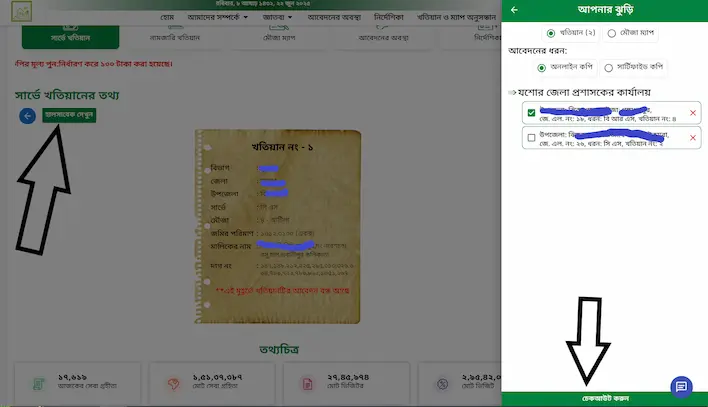The image size is (708, 407).
Task: Click the green button beside the back arrow
Action: point(69,115)
